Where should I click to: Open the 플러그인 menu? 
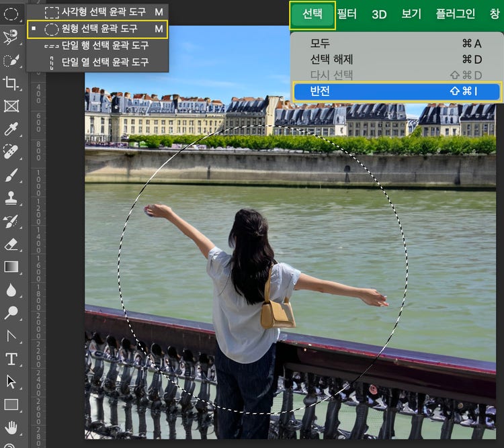pyautogui.click(x=455, y=14)
